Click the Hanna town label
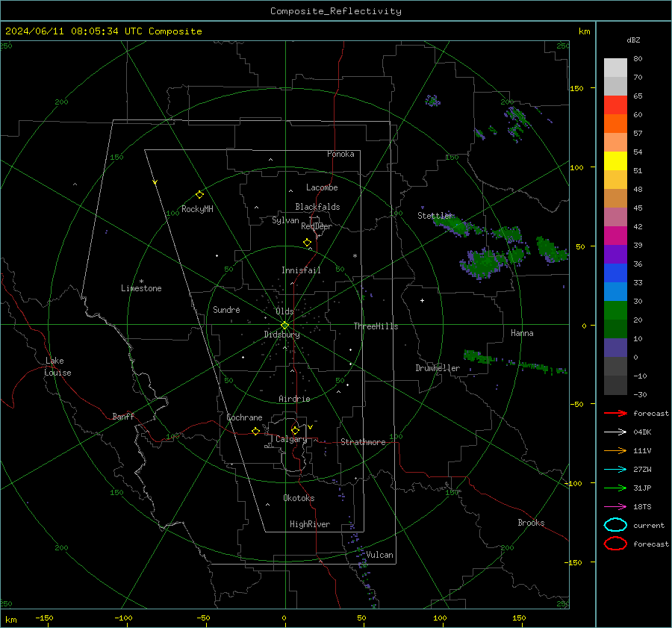 coord(522,333)
